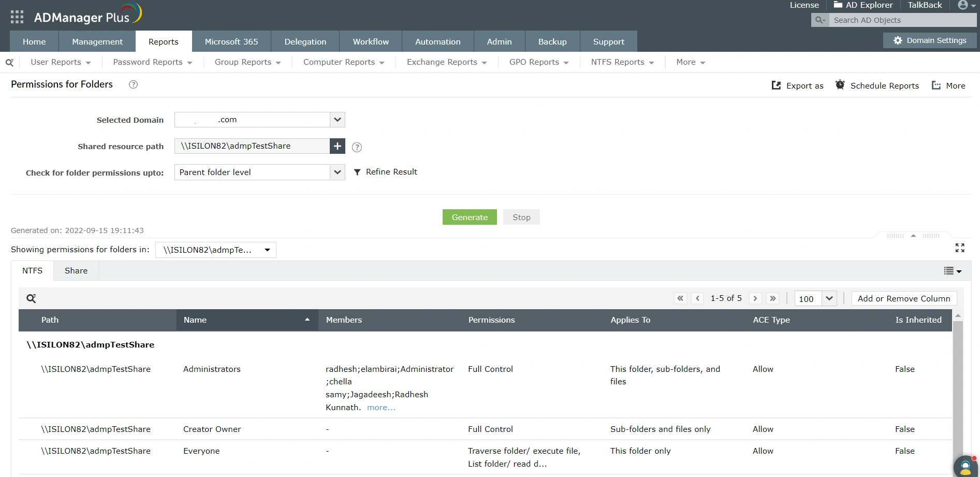The width and height of the screenshot is (980, 477).
Task: Open the Selected Domain dropdown
Action: [337, 120]
